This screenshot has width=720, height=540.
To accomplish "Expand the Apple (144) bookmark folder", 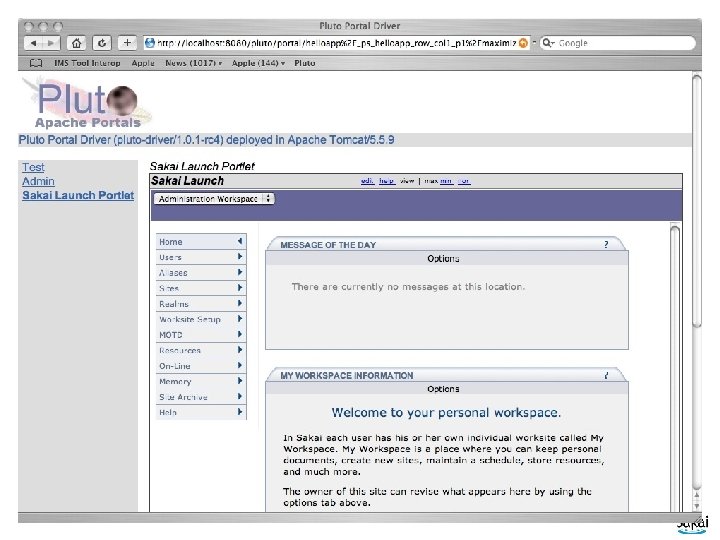I will click(258, 63).
